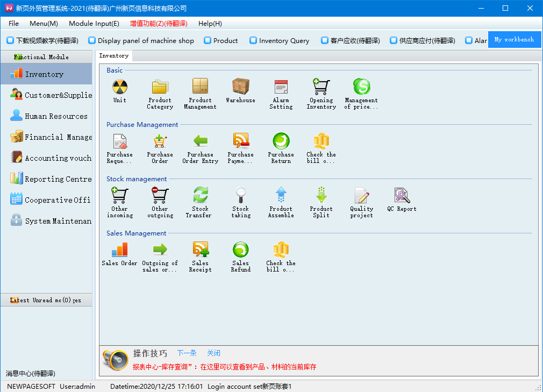Click the 关闭 link in tips bar
The width and height of the screenshot is (543, 392).
click(213, 353)
